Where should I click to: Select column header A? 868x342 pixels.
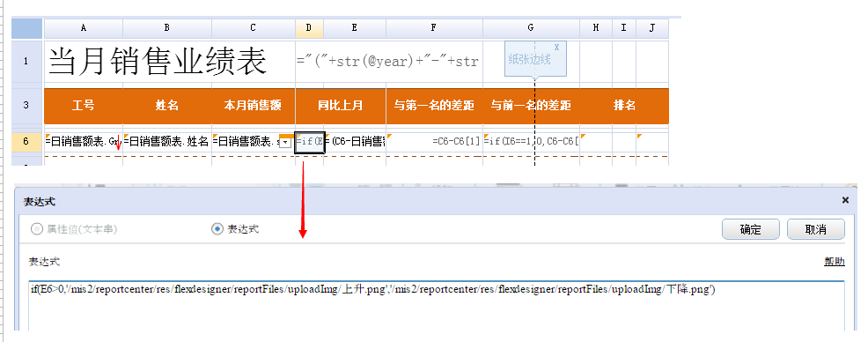[84, 27]
